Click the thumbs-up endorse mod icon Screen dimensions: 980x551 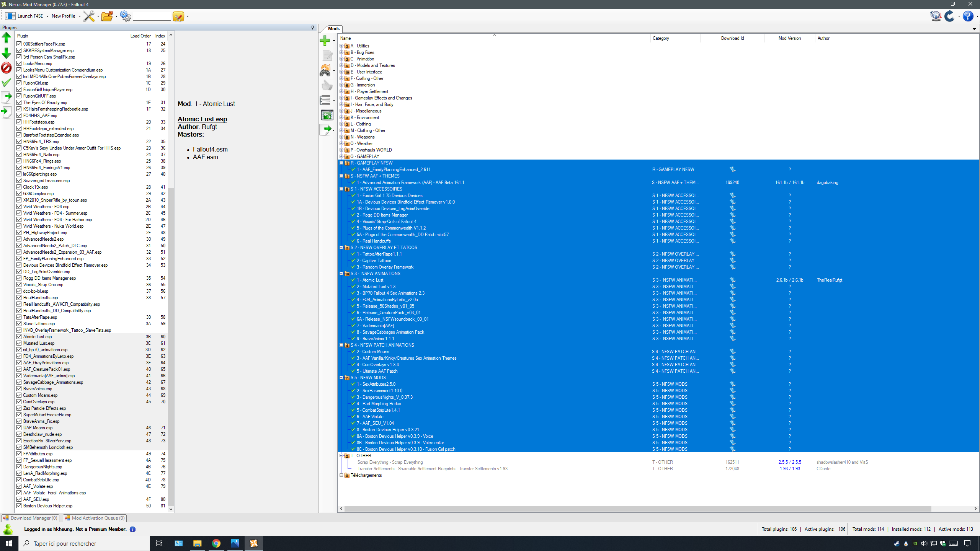click(x=327, y=85)
